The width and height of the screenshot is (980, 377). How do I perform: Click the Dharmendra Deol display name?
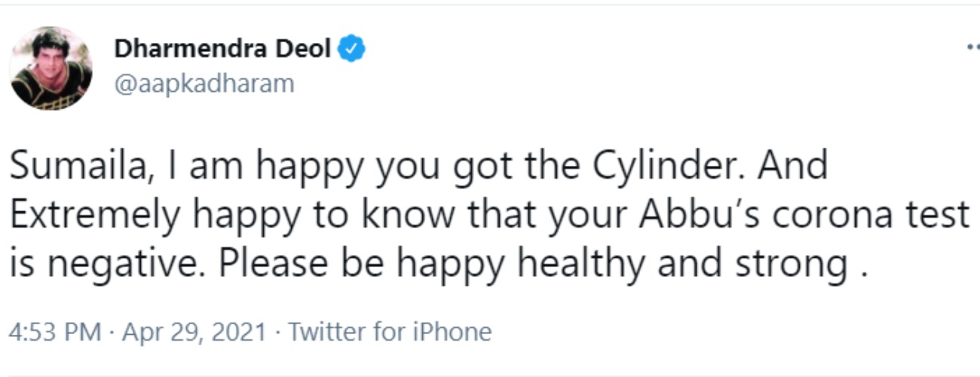[x=222, y=49]
